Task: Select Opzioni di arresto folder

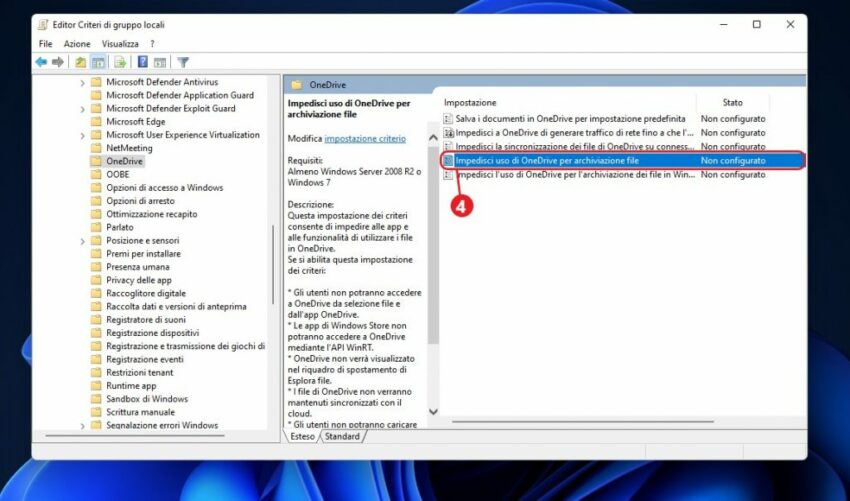Action: click(x=140, y=201)
